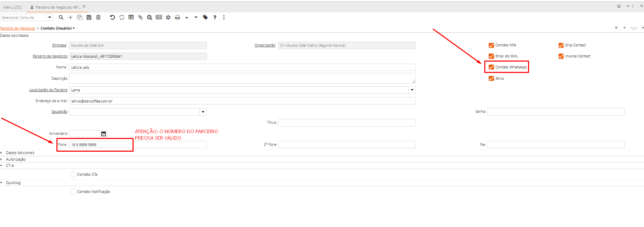Open attachments with the paperclip icon
Image resolution: width=644 pixels, height=227 pixels.
tap(140, 18)
